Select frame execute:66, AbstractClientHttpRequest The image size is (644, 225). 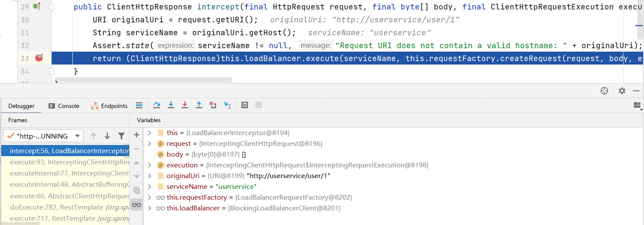pyautogui.click(x=65, y=196)
